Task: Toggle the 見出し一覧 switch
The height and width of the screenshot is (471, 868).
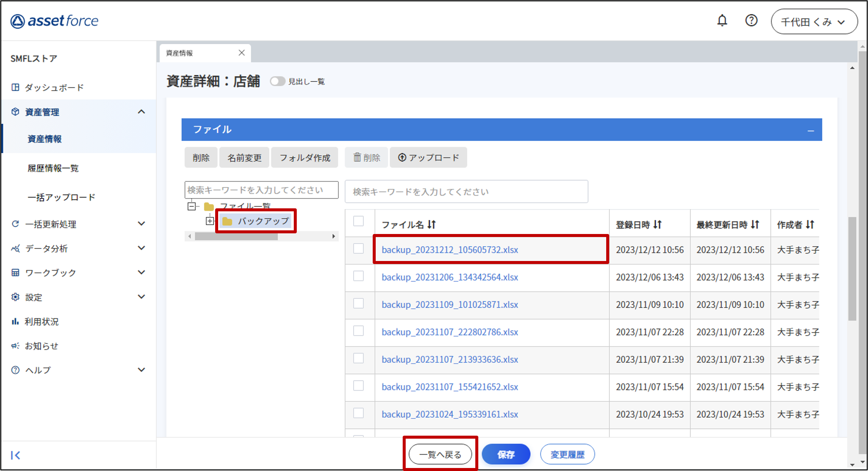Action: point(277,81)
